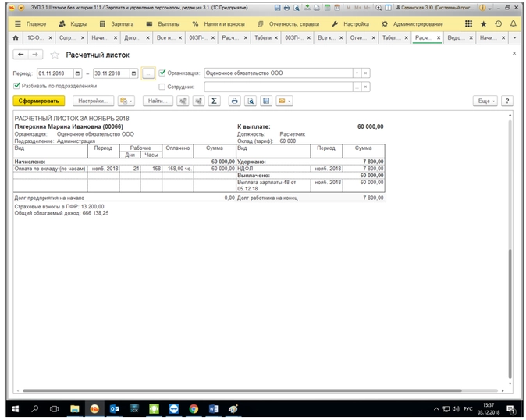
Task: Open Google Chrome from the taskbar
Action: click(194, 408)
